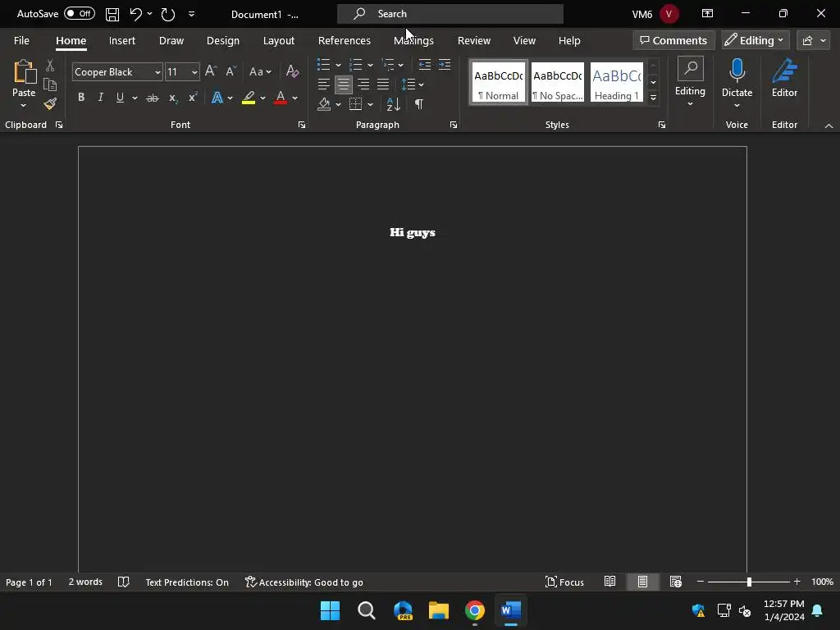Increase indent of paragraph
840x630 pixels.
coord(445,65)
